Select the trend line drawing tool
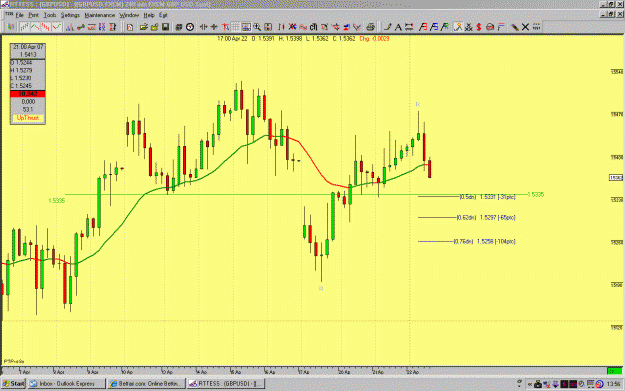This screenshot has height=391, width=625. click(387, 27)
